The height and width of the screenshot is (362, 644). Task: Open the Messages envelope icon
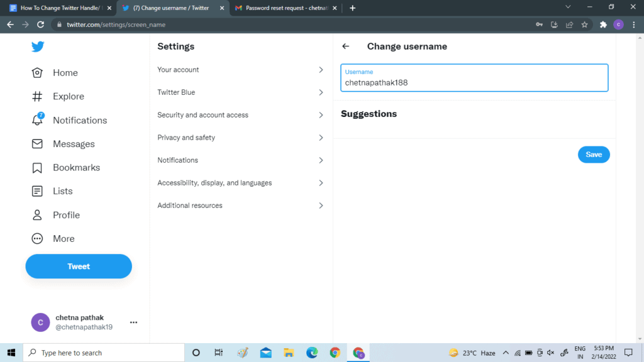pyautogui.click(x=37, y=144)
